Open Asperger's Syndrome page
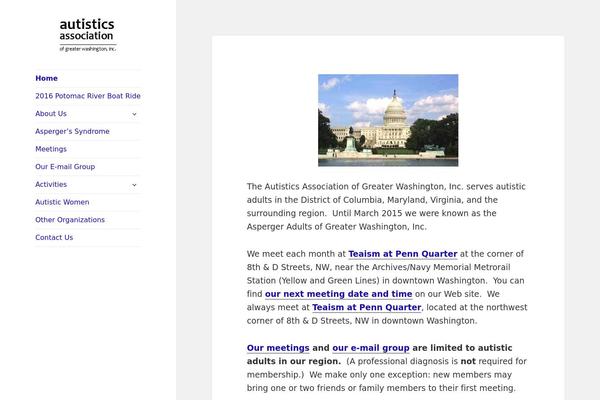This screenshot has width=600, height=400. point(72,131)
